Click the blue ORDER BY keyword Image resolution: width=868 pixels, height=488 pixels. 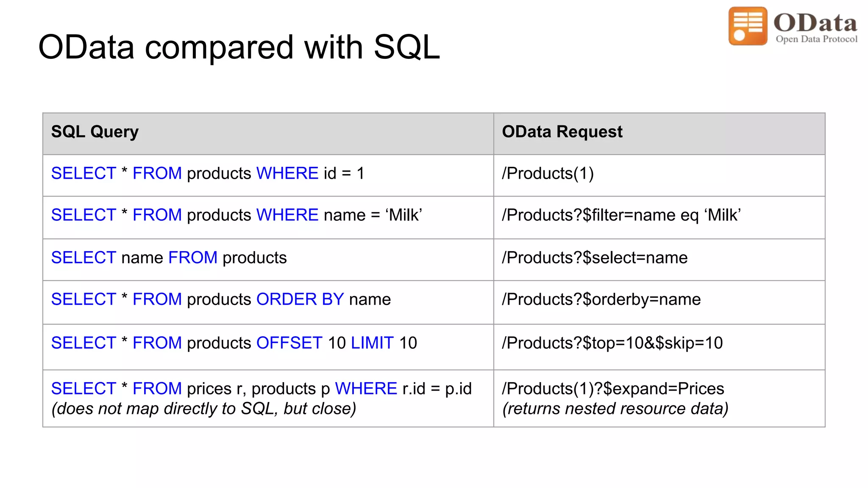coord(300,299)
